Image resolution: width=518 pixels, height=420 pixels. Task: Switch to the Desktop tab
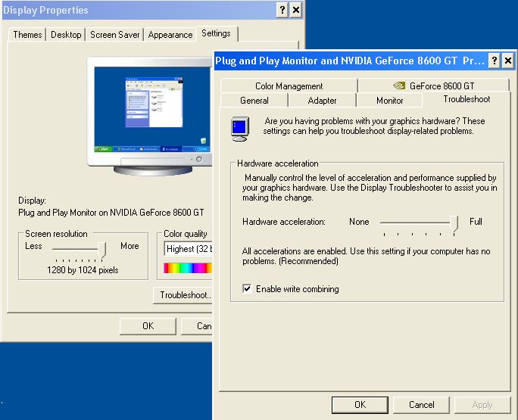tap(66, 35)
